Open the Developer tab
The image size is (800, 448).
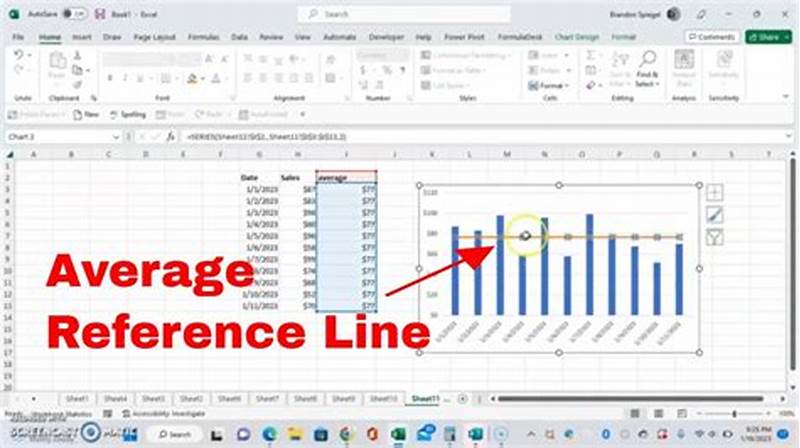coord(386,37)
